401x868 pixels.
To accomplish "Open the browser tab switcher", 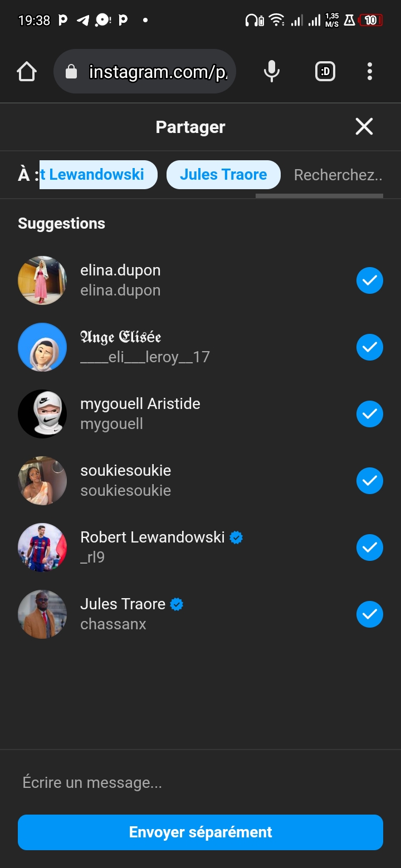I will tap(325, 72).
